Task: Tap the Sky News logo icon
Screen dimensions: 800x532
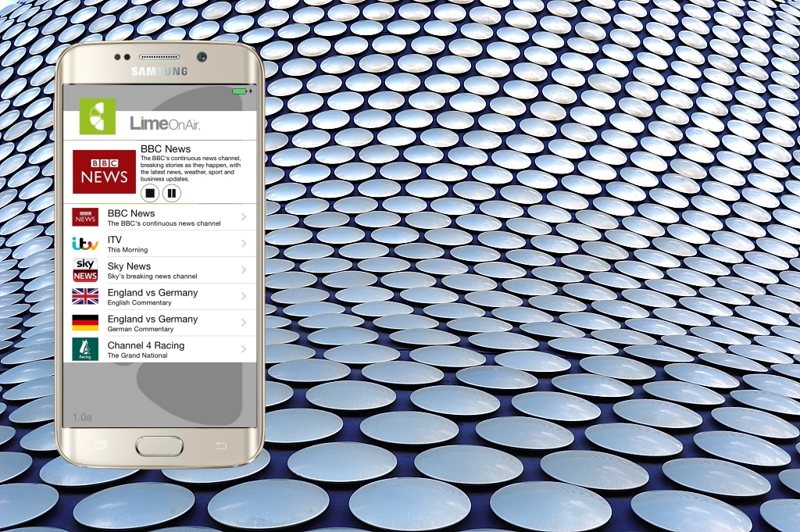Action: pyautogui.click(x=85, y=270)
